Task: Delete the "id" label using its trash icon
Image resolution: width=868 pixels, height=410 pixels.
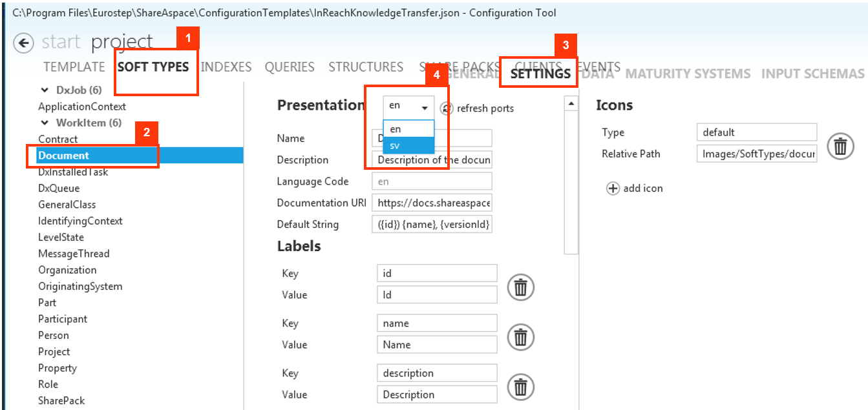Action: [520, 287]
